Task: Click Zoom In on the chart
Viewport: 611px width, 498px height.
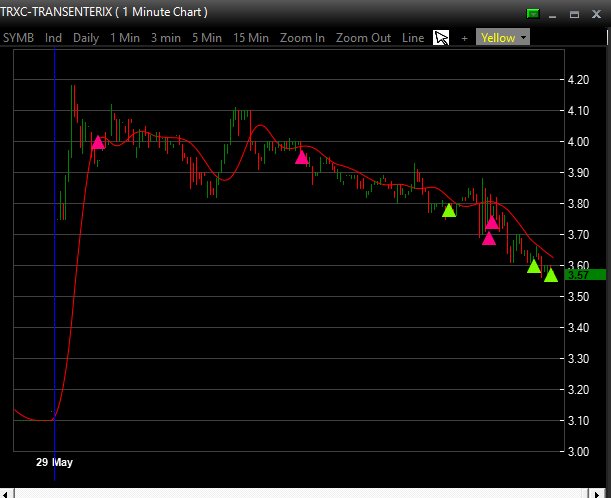Action: coord(302,38)
